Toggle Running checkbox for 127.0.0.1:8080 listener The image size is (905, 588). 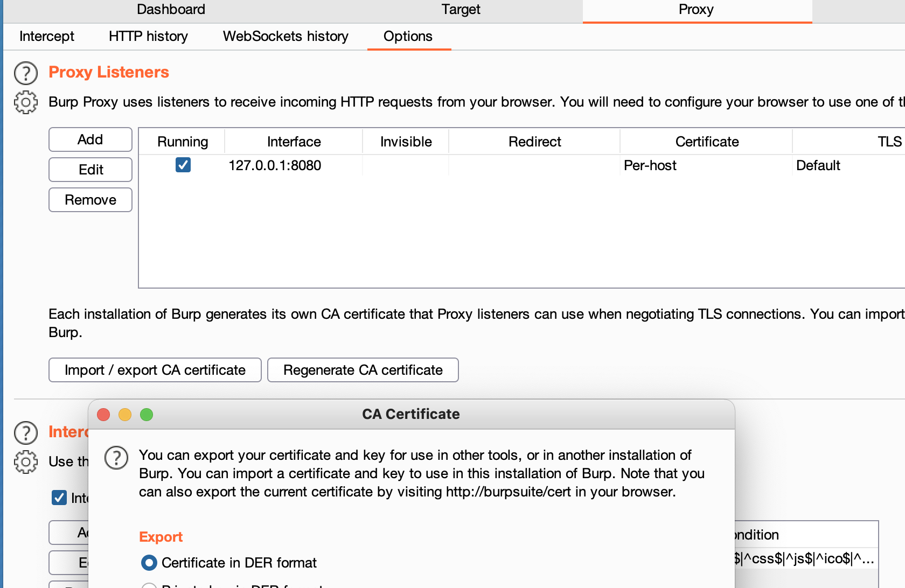tap(183, 165)
